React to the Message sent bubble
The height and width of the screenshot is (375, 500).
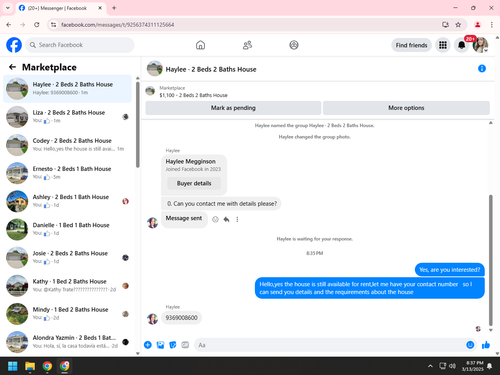coord(215,219)
